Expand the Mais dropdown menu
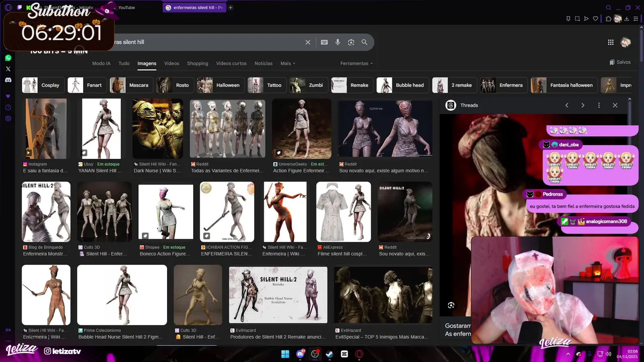 pos(288,63)
